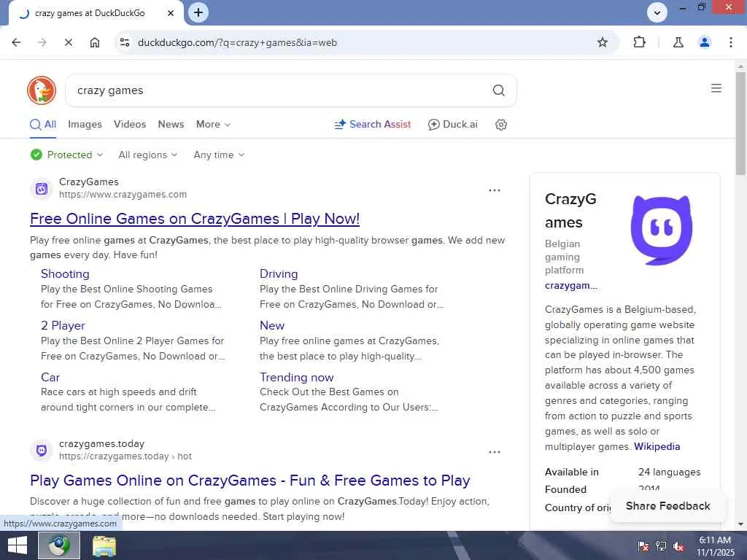
Task: Open a new browser tab
Action: pyautogui.click(x=198, y=12)
